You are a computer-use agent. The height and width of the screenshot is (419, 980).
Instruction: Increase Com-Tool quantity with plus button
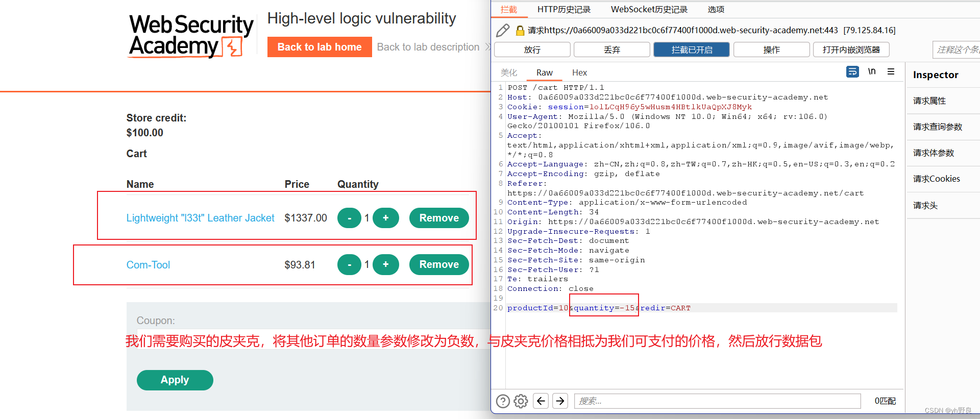(386, 264)
